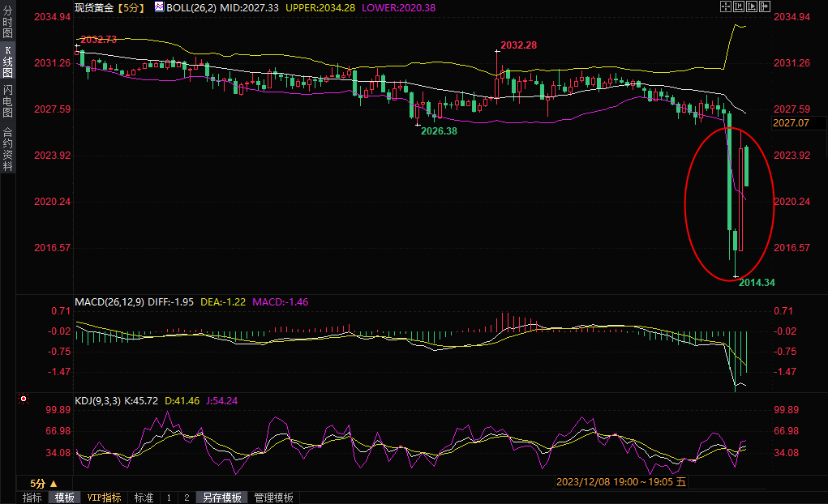Select K线图 tab in left sidebar
828x504 pixels.
7,62
